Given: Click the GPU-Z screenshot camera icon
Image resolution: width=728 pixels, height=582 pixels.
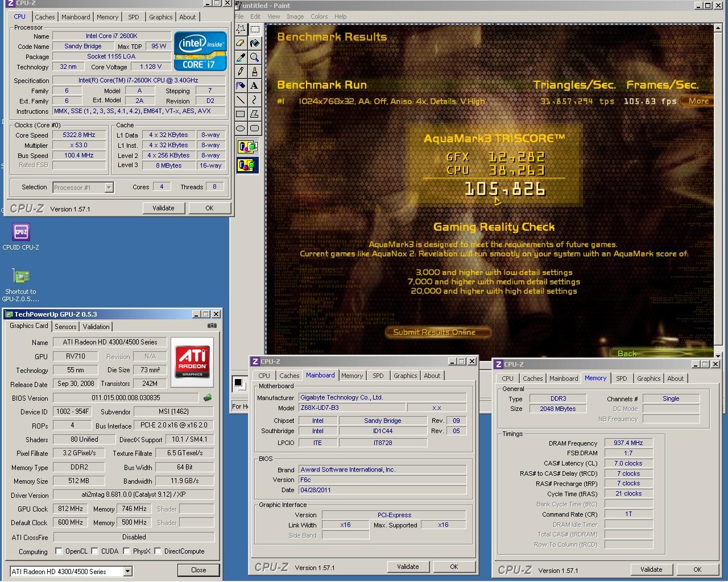Looking at the screenshot, I should coord(212,326).
